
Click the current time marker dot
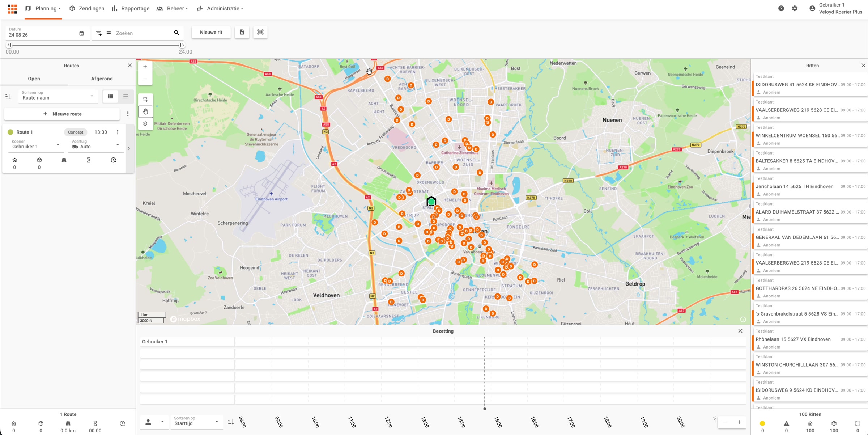[485, 409]
